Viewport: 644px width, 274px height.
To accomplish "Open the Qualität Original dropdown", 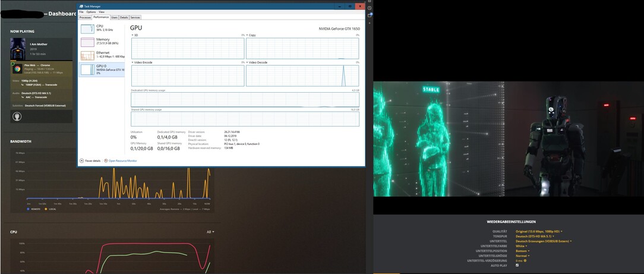I will (x=539, y=232).
